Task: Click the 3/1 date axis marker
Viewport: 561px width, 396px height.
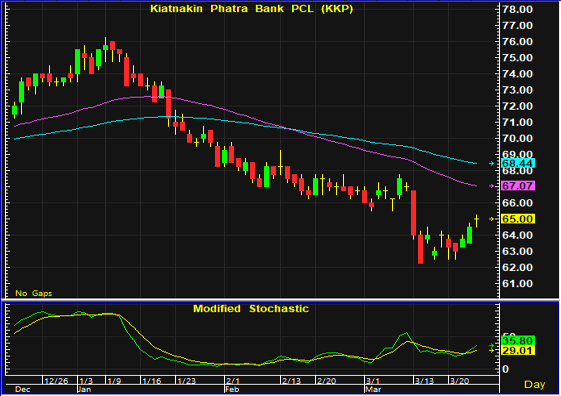Action: pos(373,381)
